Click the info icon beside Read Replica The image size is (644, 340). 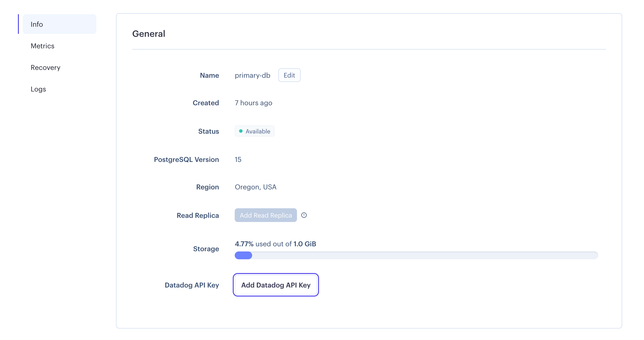coord(304,215)
